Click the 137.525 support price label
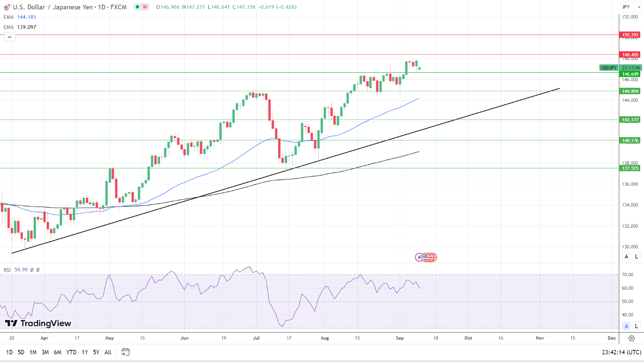 click(x=630, y=168)
